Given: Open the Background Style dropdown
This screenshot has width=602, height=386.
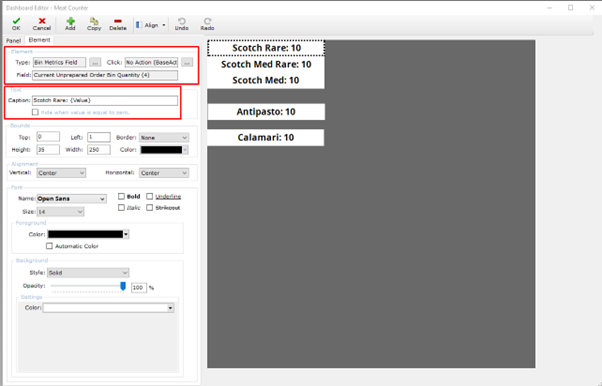Looking at the screenshot, I should tap(88, 273).
